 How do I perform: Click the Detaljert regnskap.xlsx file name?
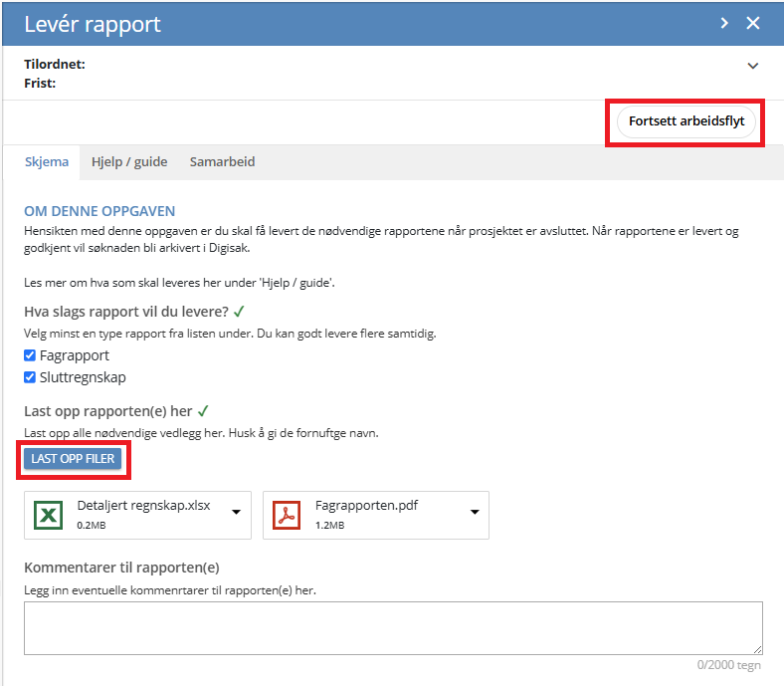click(x=143, y=506)
